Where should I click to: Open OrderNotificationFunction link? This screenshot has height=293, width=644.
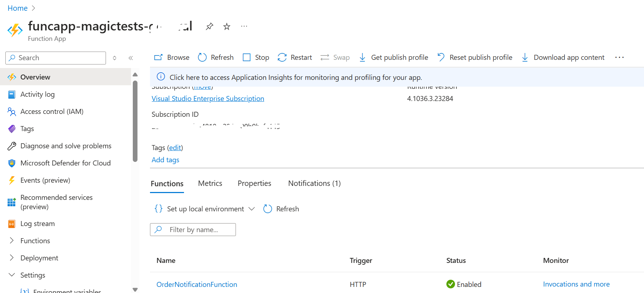[x=197, y=284]
